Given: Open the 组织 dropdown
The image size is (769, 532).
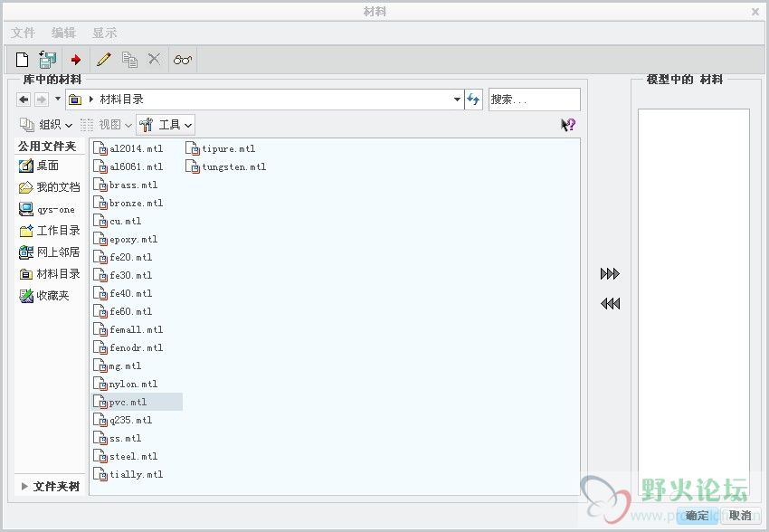Looking at the screenshot, I should pos(46,125).
